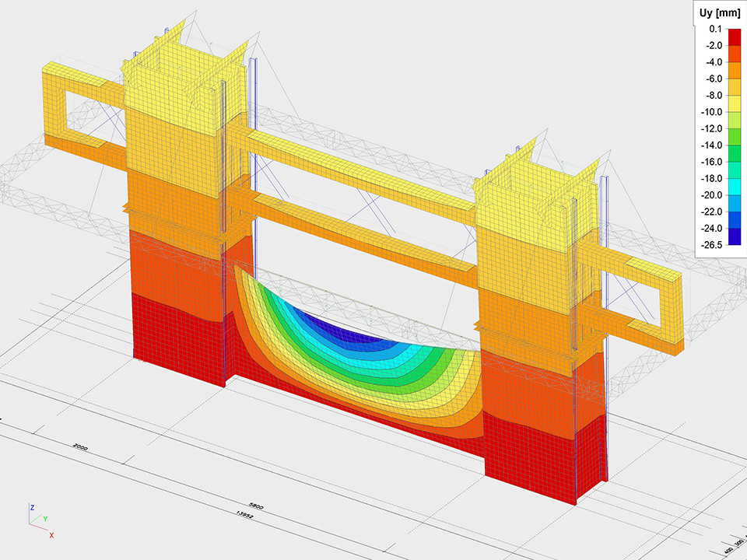Click the red X axis label
This screenshot has width=747, height=560.
(51, 536)
